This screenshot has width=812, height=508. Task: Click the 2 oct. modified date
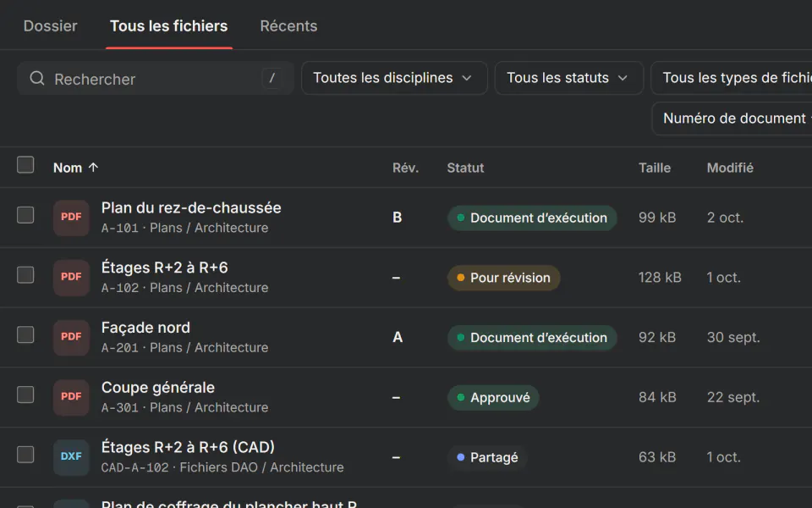point(725,218)
